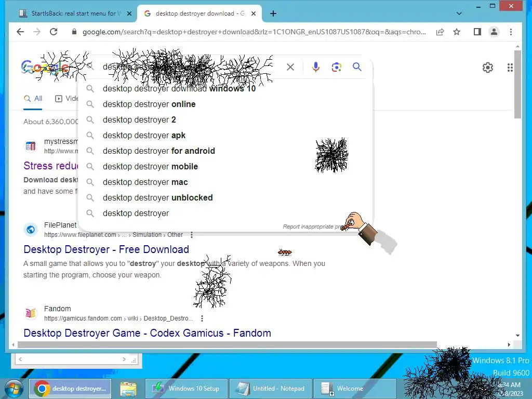532x399 pixels.
Task: Switch to Windows 10 Setup taskbar window
Action: coord(187,389)
